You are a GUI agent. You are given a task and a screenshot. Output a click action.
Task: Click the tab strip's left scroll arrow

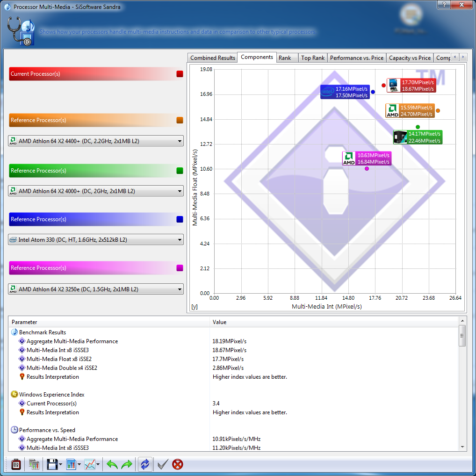coord(455,57)
